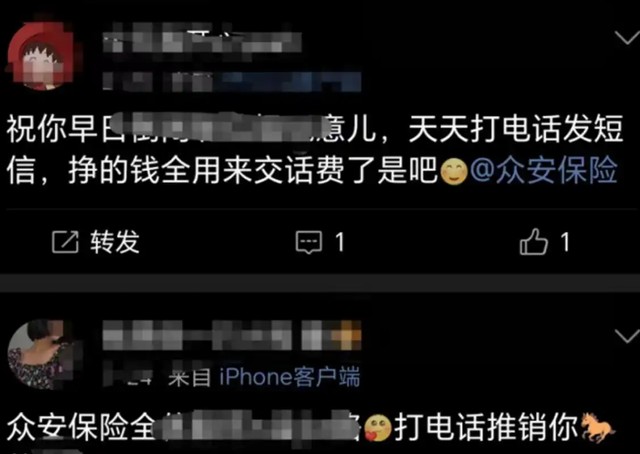Click the repost (转发) share icon
640x454 pixels.
[x=65, y=242]
